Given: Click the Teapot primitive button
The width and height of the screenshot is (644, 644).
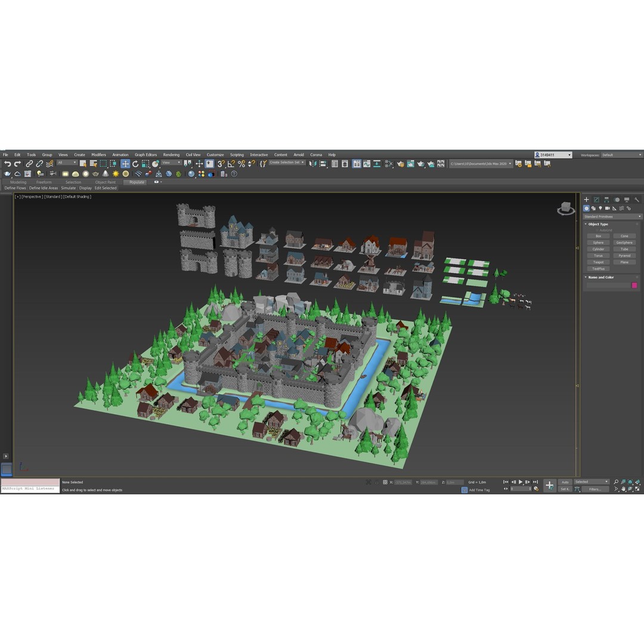Looking at the screenshot, I should (x=598, y=262).
